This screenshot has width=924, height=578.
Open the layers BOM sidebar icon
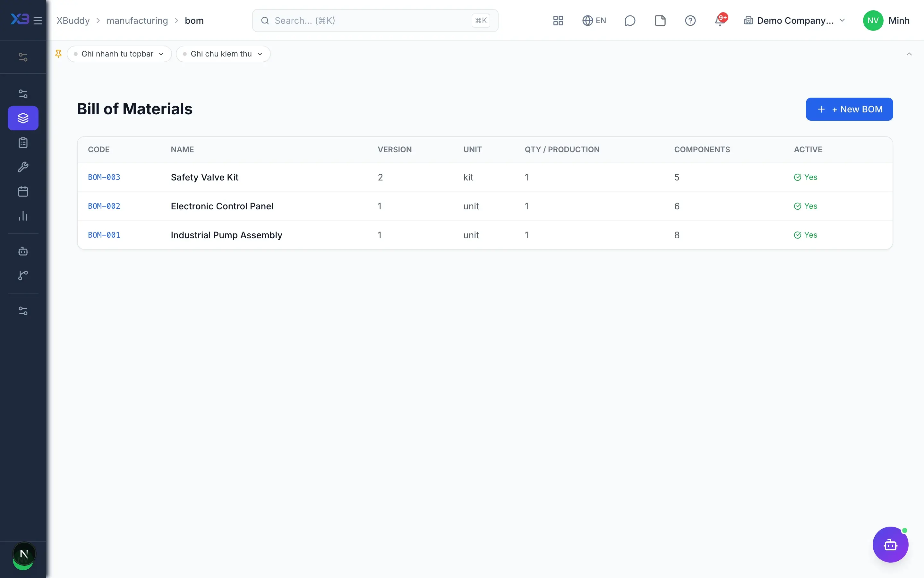23,118
